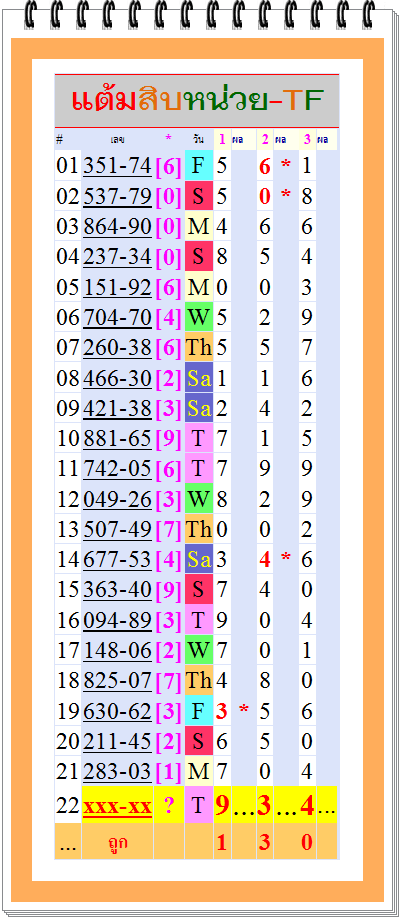The height and width of the screenshot is (919, 401).
Task: Select the orange Th day cell row 18
Action: click(x=199, y=680)
